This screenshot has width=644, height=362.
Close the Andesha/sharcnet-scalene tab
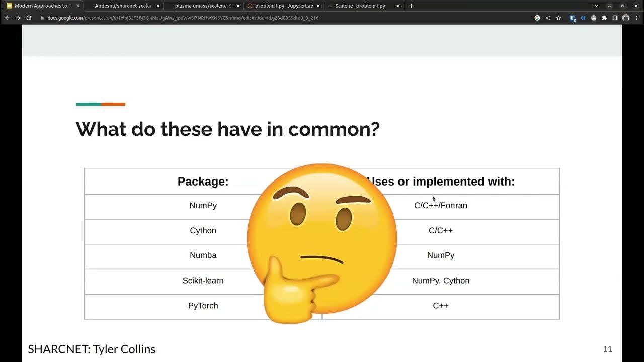pyautogui.click(x=158, y=6)
